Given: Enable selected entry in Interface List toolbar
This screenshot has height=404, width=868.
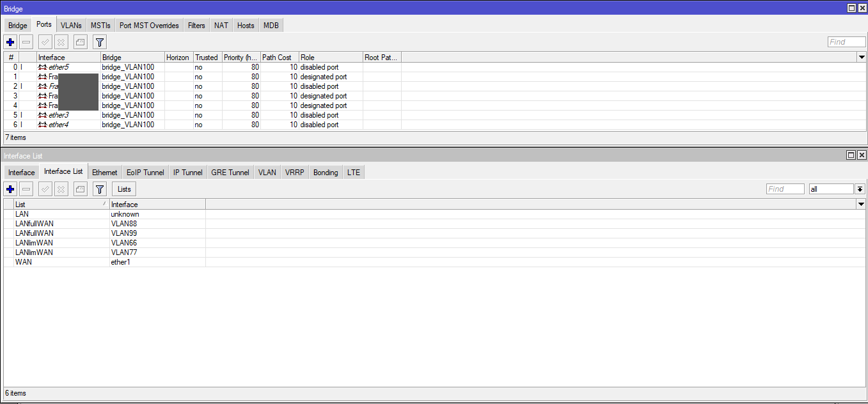Looking at the screenshot, I should pos(45,189).
